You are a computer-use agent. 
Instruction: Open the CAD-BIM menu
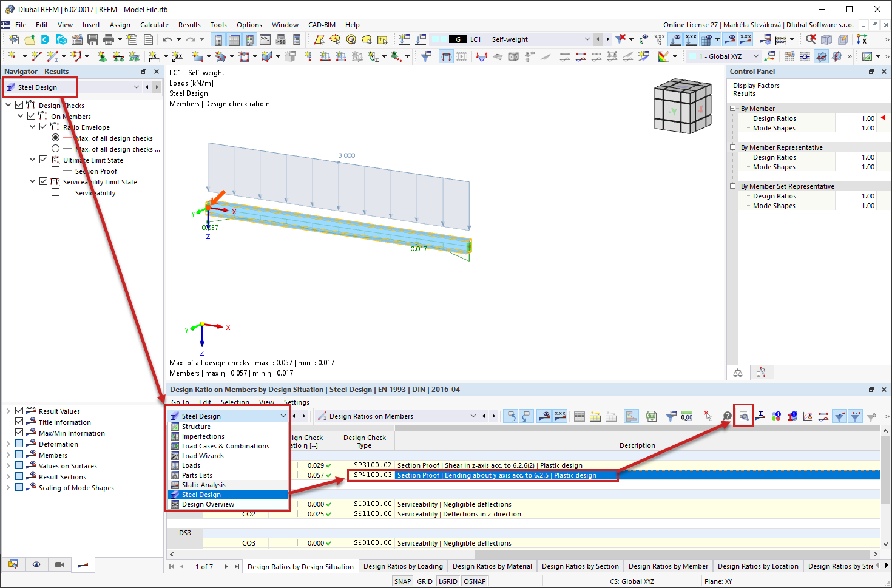pyautogui.click(x=322, y=25)
